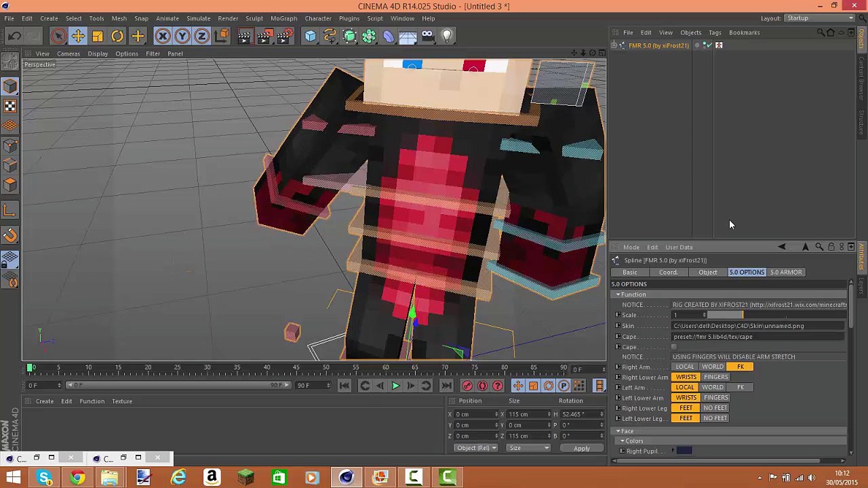Screen dimensions: 868x488
Task: Select the Live Selection tool
Action: tap(58, 36)
